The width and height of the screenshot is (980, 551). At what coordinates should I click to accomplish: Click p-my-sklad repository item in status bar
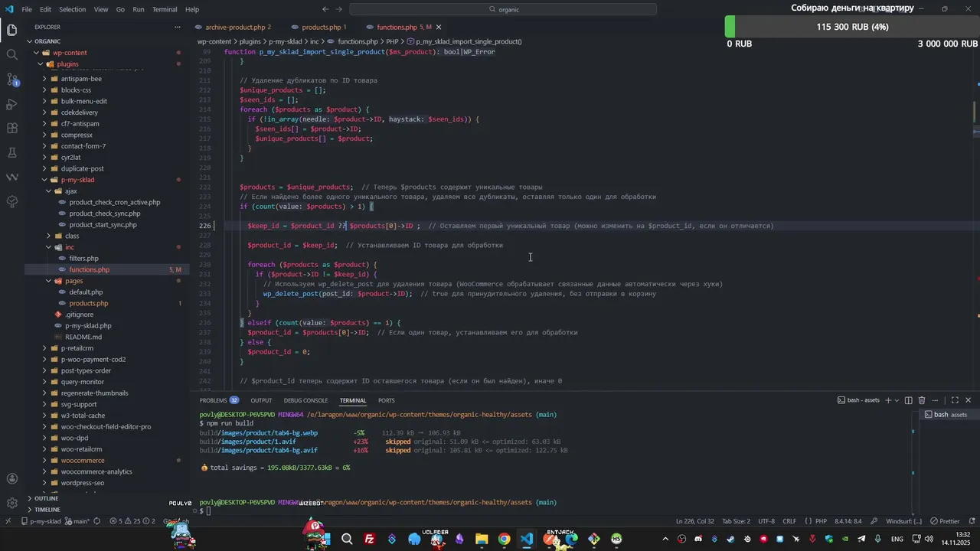[x=41, y=521]
